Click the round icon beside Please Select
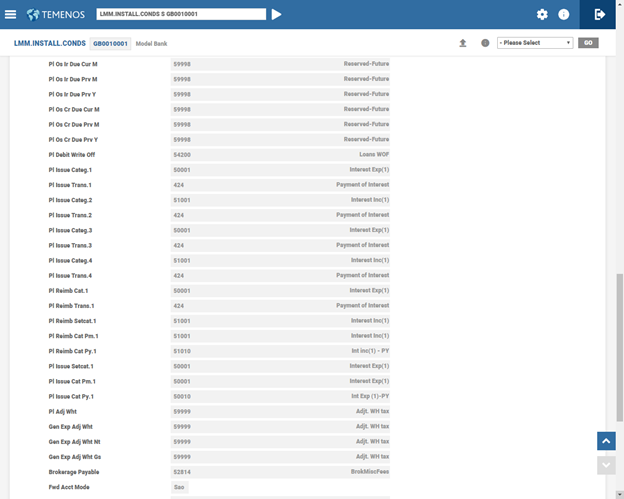The height and width of the screenshot is (499, 624). [485, 43]
